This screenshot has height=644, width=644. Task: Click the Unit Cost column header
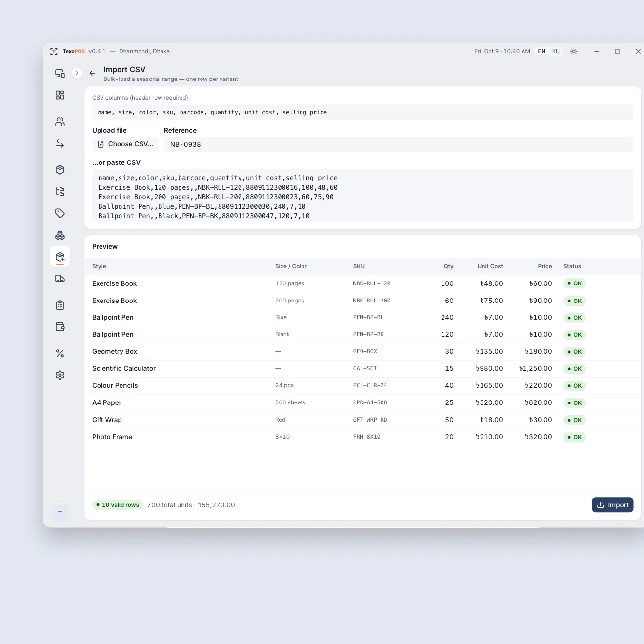(x=490, y=266)
